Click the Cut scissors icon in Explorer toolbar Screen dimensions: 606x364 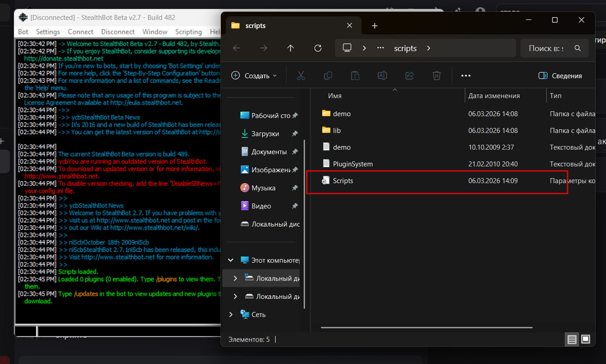click(x=301, y=76)
